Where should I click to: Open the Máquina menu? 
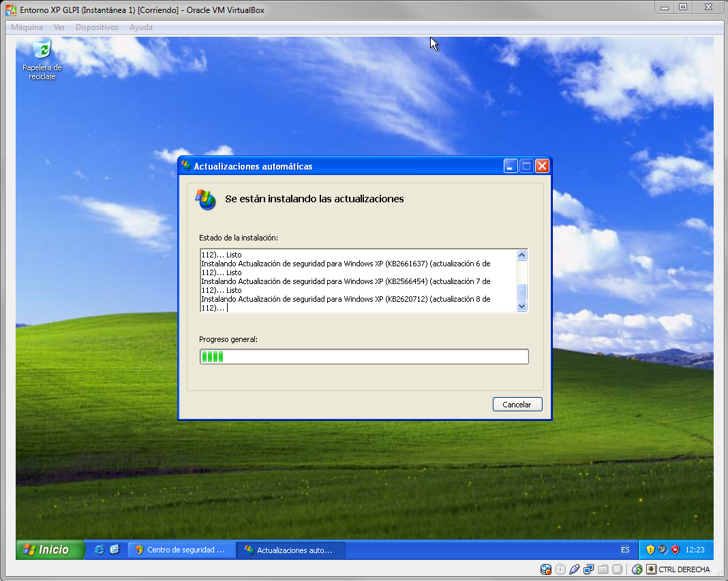27,27
